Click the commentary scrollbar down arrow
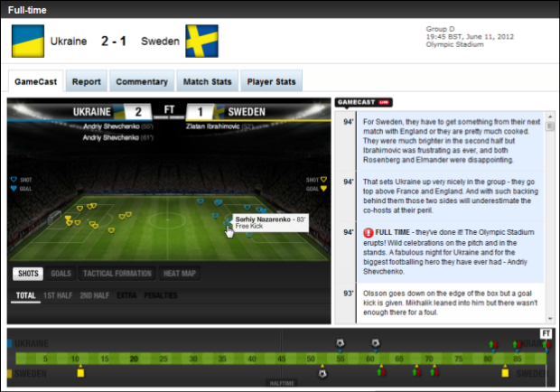The width and height of the screenshot is (560, 392). coord(550,319)
